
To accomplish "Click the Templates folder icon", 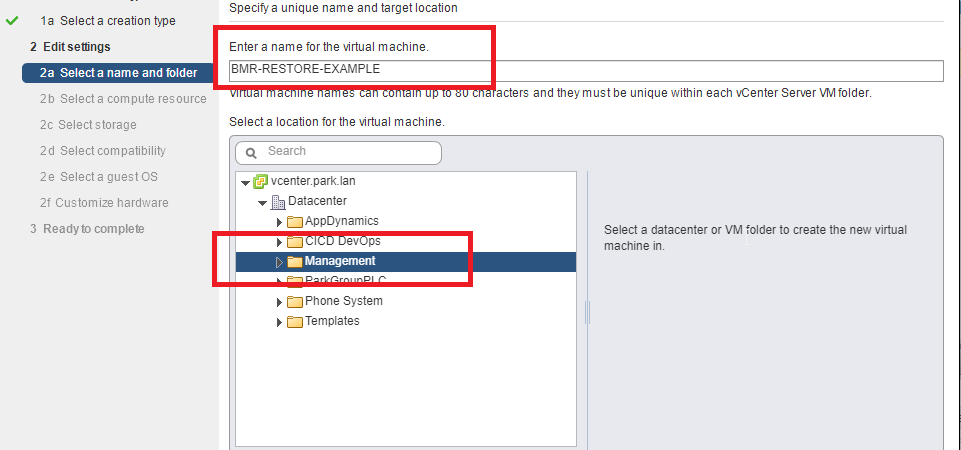I will pyautogui.click(x=295, y=322).
